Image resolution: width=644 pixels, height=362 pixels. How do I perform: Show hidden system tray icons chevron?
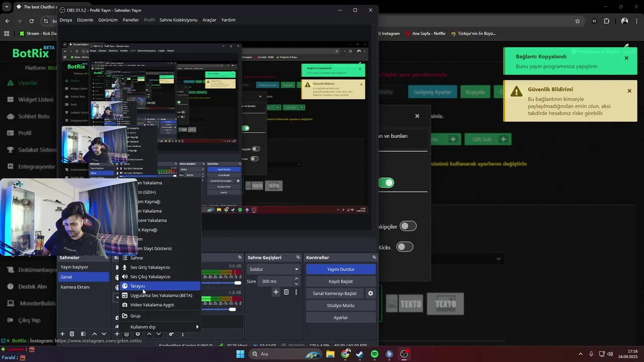[x=580, y=354]
